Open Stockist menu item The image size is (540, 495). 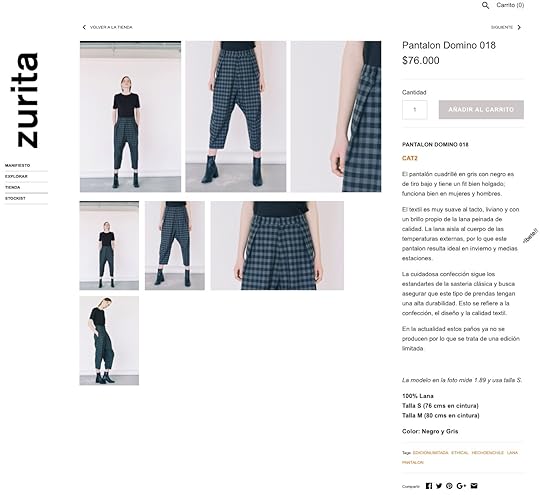click(15, 198)
